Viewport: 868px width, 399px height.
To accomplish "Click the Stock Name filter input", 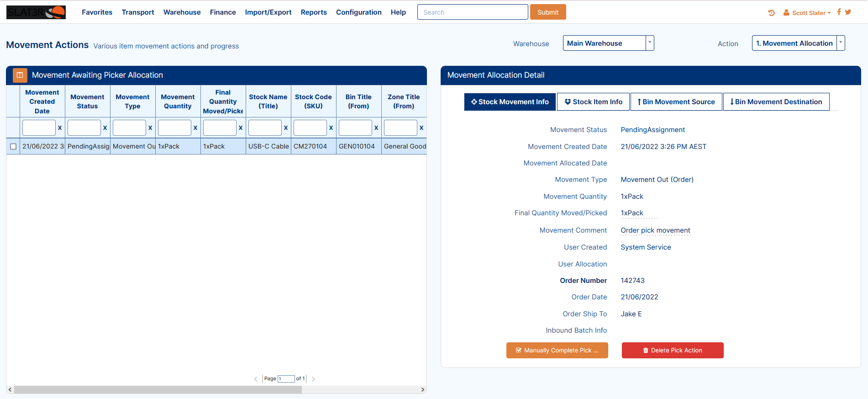I will pyautogui.click(x=265, y=128).
